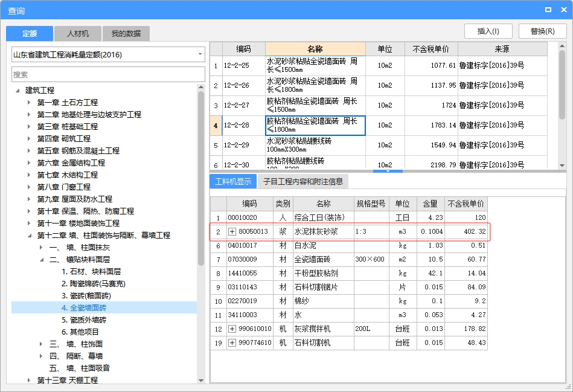The image size is (573, 392).
Task: Click the tree panel scroll-up arrow
Action: [x=201, y=87]
